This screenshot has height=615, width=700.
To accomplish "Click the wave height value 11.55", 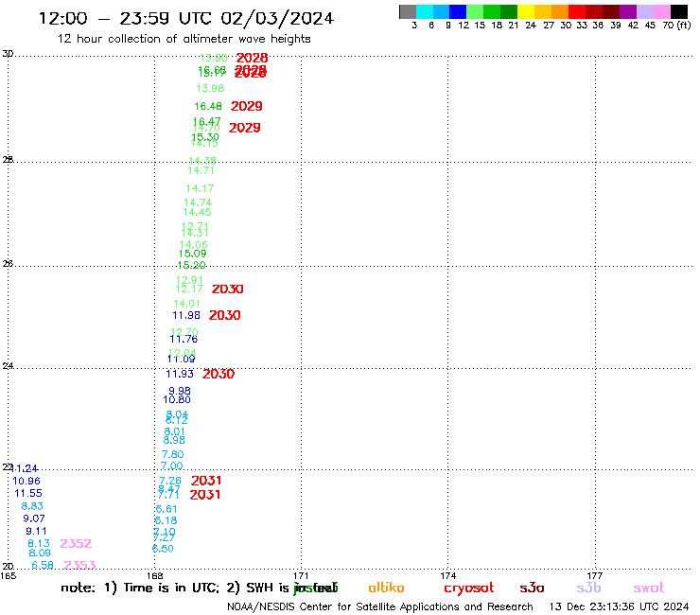I will click(x=28, y=494).
